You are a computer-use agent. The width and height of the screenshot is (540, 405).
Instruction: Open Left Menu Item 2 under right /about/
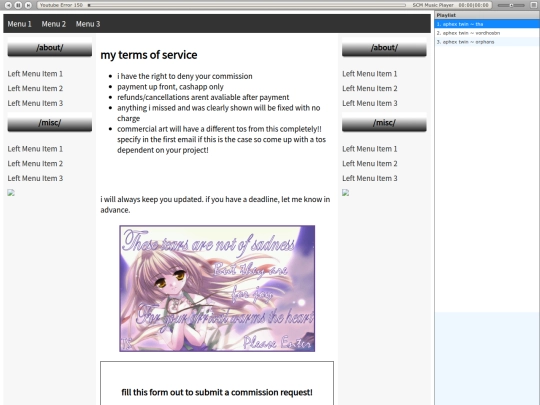coord(370,89)
